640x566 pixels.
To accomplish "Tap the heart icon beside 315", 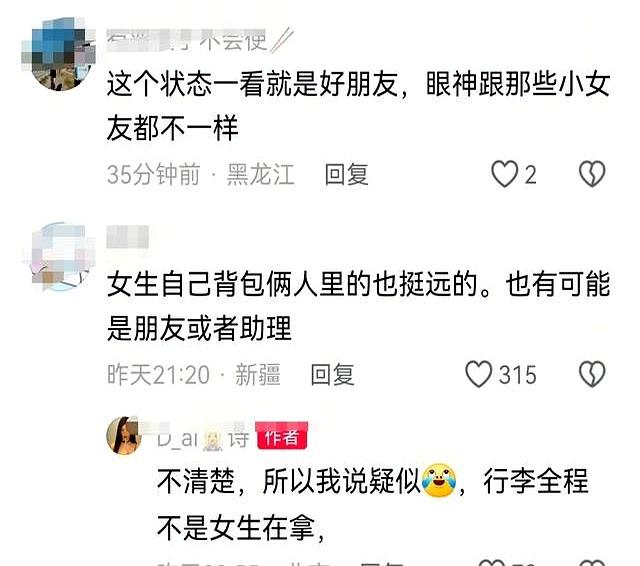I will (x=478, y=374).
